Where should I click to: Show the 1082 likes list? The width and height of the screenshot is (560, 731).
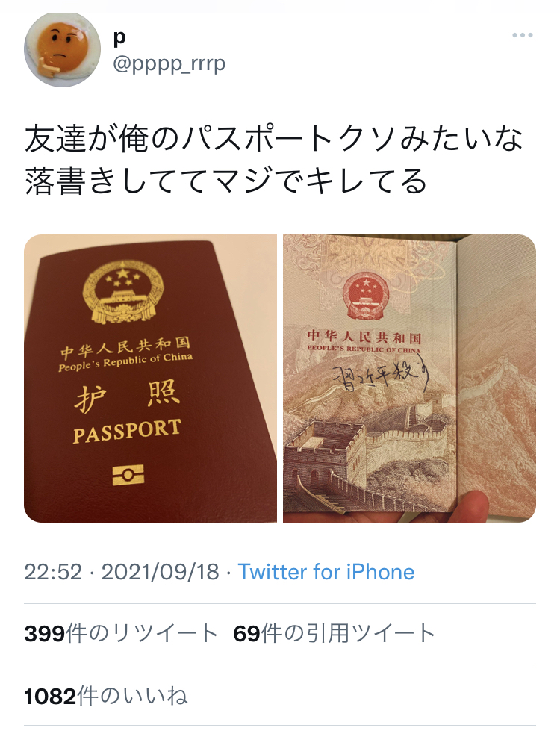tap(106, 696)
